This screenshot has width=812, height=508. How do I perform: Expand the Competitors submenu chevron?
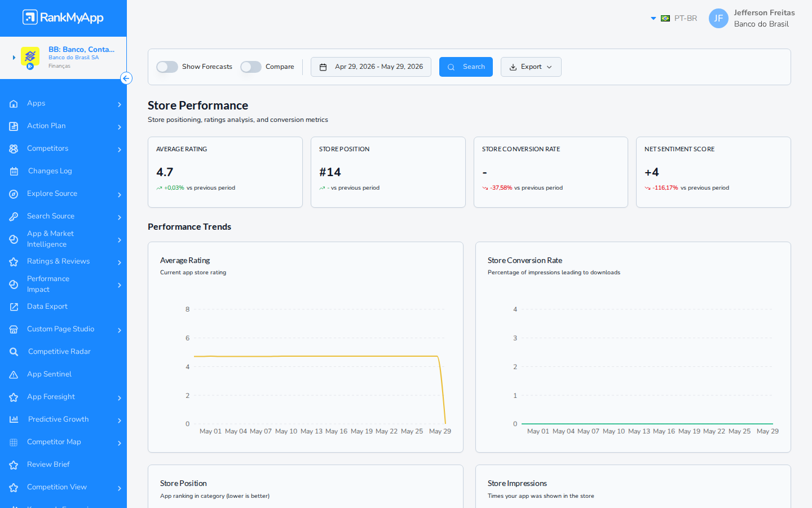tap(120, 150)
